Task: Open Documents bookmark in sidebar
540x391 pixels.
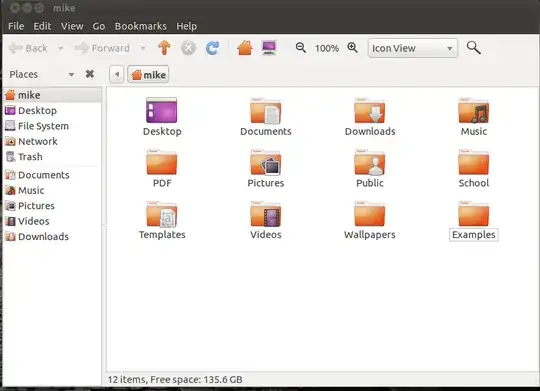Action: point(52,175)
